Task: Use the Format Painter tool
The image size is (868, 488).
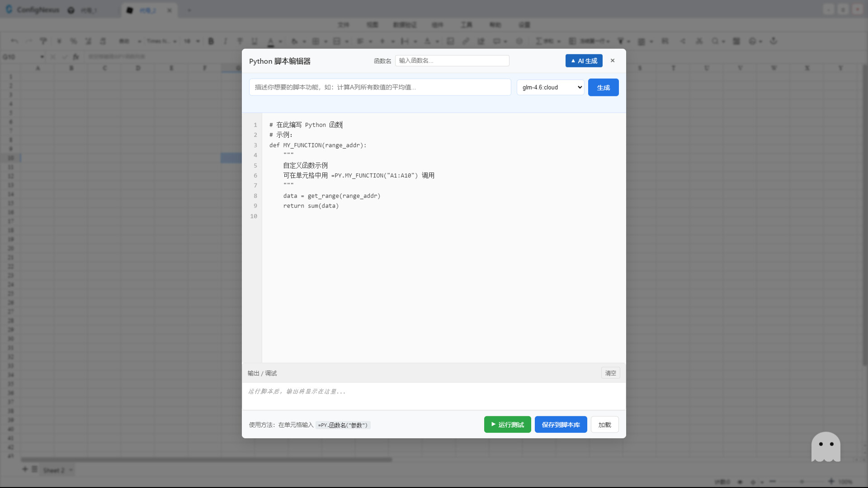Action: point(43,41)
